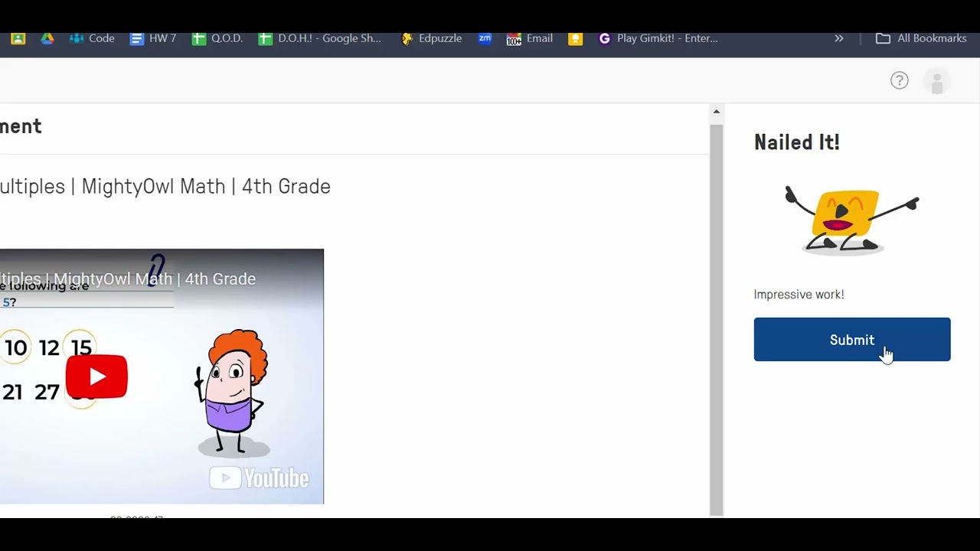
Task: Open the Google Drive bookmark icon
Action: coord(47,38)
